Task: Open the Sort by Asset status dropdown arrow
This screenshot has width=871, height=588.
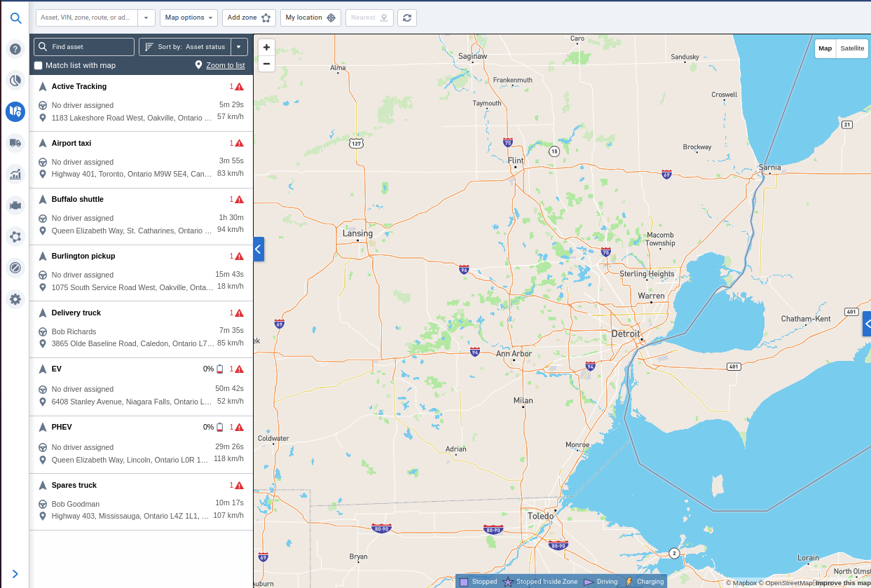Action: pyautogui.click(x=238, y=46)
